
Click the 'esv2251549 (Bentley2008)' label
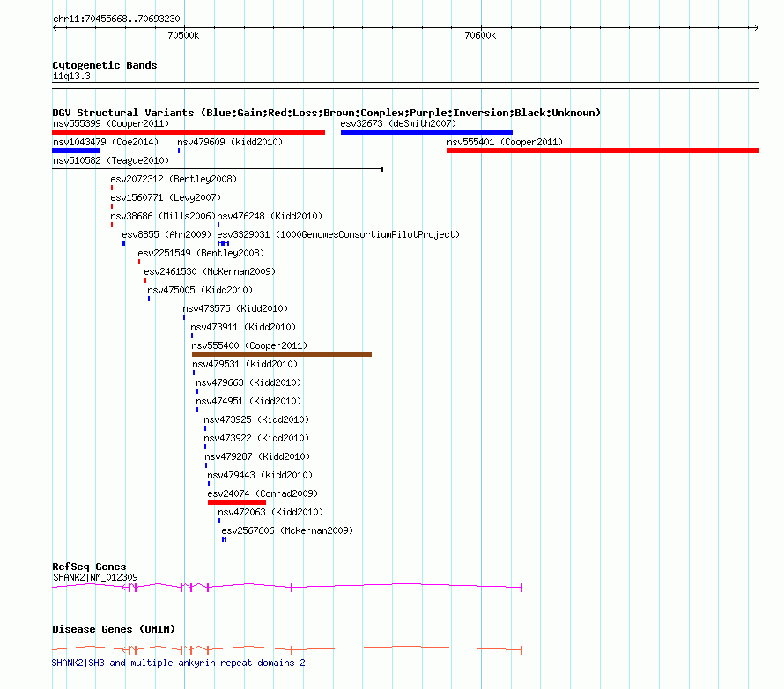point(201,253)
